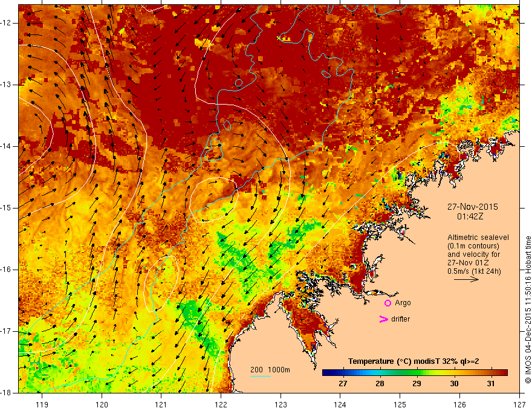The image size is (532, 411).
Task: Click the cyan 200 1000m depth legend line
Action: coord(261,376)
